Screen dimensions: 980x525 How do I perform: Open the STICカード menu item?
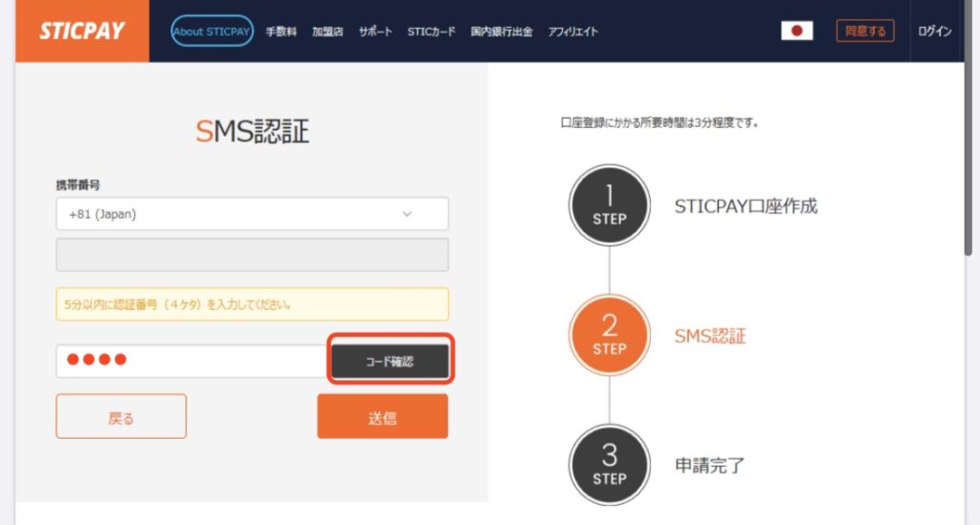tap(432, 32)
